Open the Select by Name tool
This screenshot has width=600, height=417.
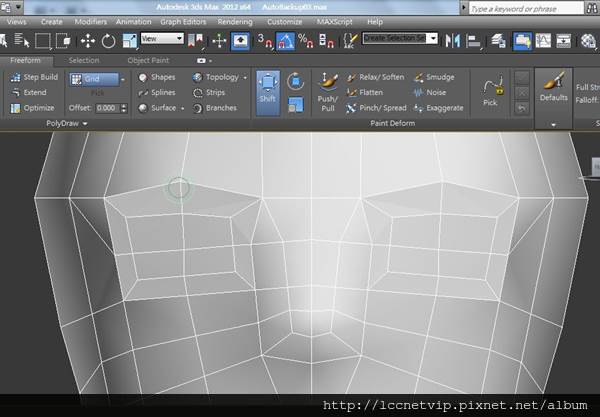coord(21,40)
